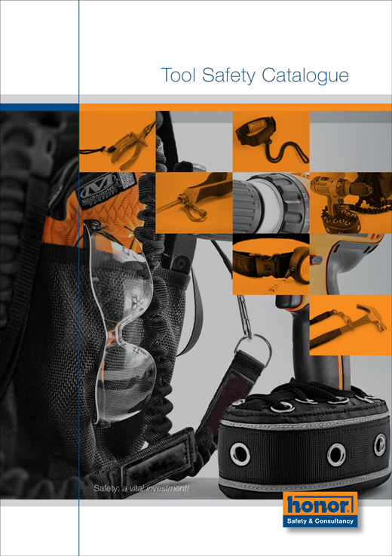
Task: Click the honor Safety & Consultancy logo
Action: pos(320,509)
